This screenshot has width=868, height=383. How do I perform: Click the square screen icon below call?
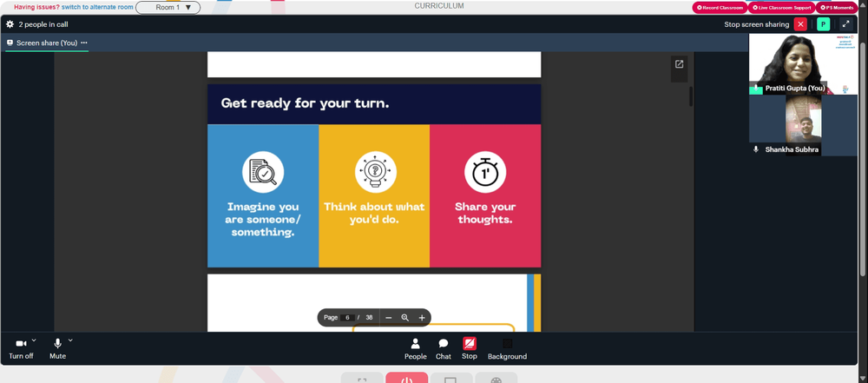click(x=451, y=379)
